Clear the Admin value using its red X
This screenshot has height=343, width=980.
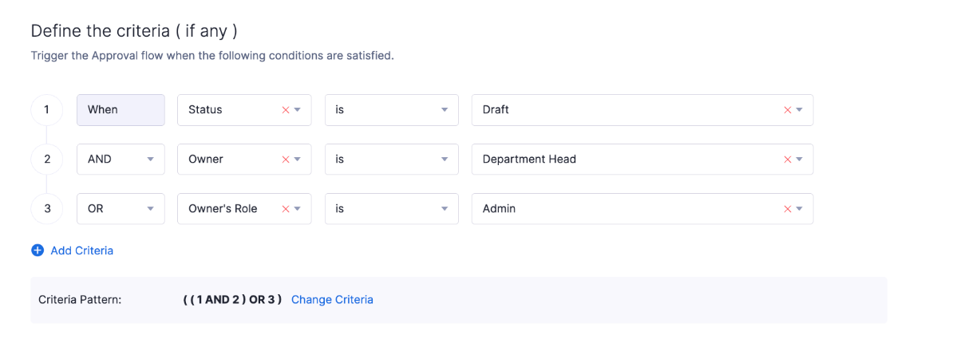coord(788,209)
